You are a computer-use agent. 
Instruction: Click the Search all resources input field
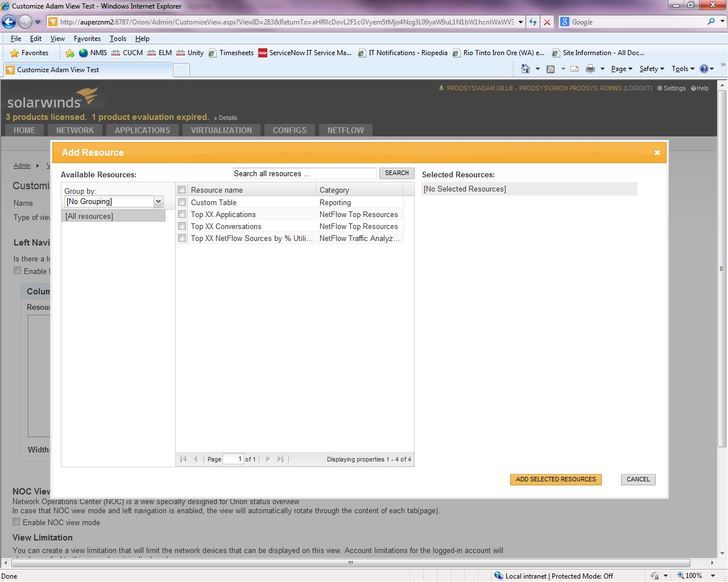pyautogui.click(x=304, y=173)
